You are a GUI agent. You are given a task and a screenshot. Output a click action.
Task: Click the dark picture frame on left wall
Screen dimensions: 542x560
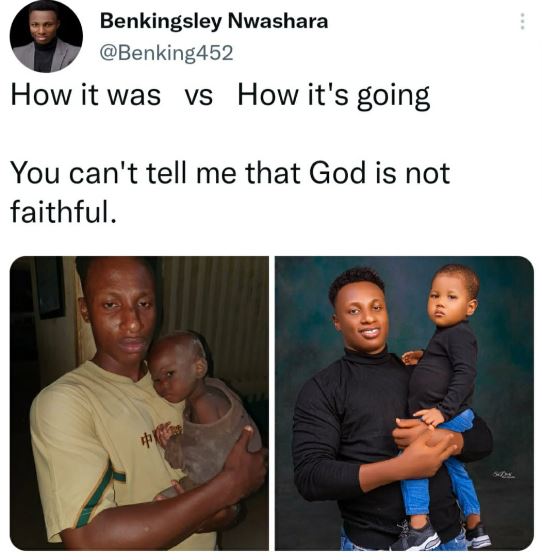coord(50,288)
